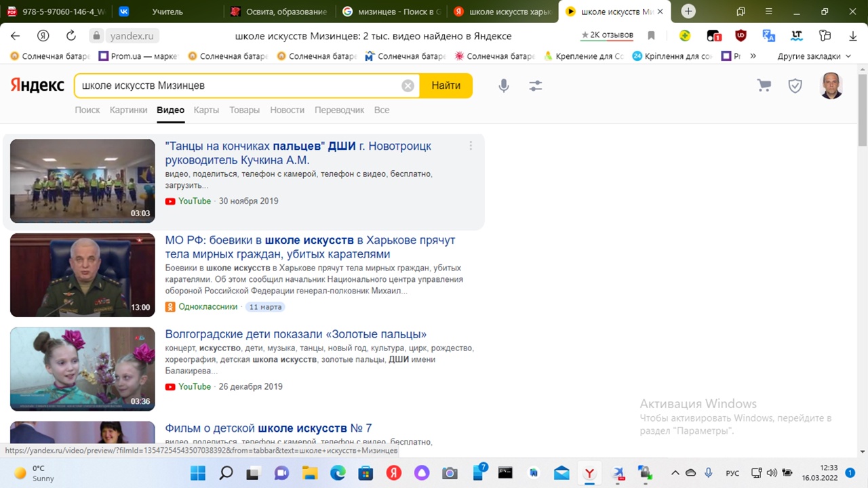Close the current школе искусств tab
This screenshot has height=488, width=868.
pos(661,12)
